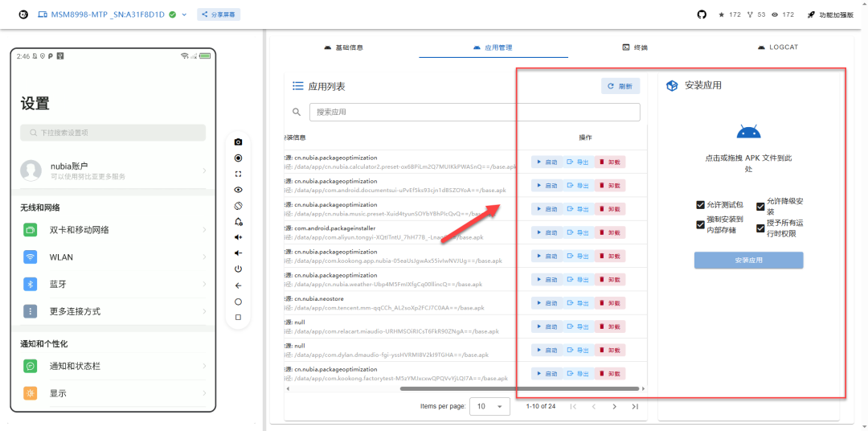
Task: Open the GitHub repository icon
Action: pos(702,14)
